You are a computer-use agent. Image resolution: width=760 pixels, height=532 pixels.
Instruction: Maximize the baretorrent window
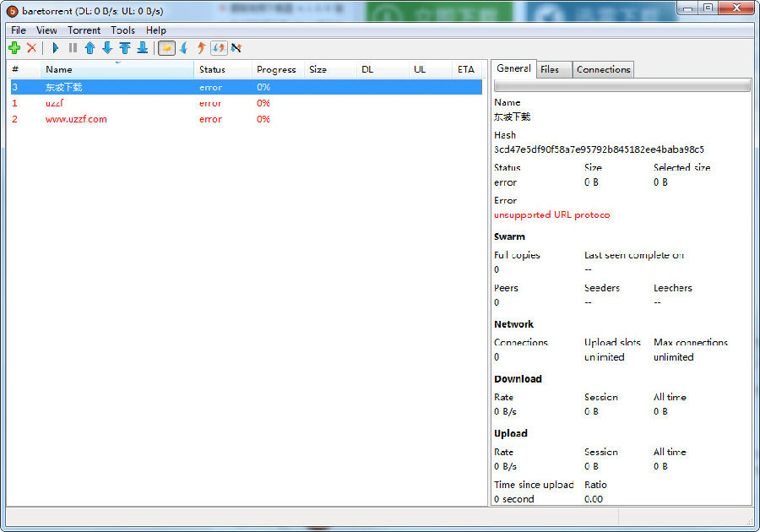click(708, 8)
